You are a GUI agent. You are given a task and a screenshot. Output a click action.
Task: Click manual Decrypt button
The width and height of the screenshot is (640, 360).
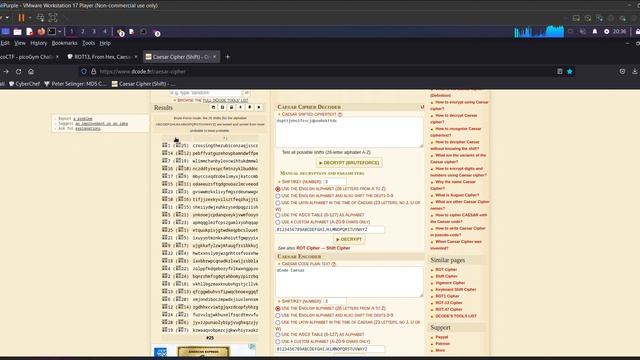point(349,240)
